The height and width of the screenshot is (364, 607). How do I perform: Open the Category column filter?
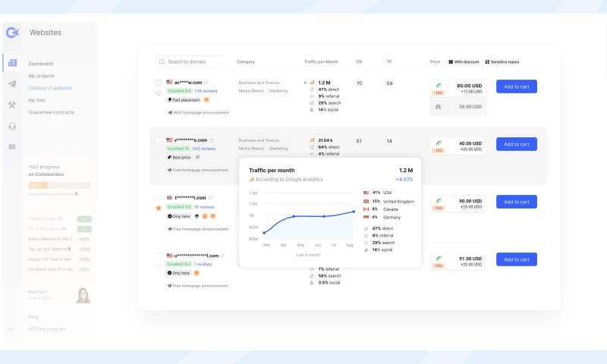coord(246,61)
